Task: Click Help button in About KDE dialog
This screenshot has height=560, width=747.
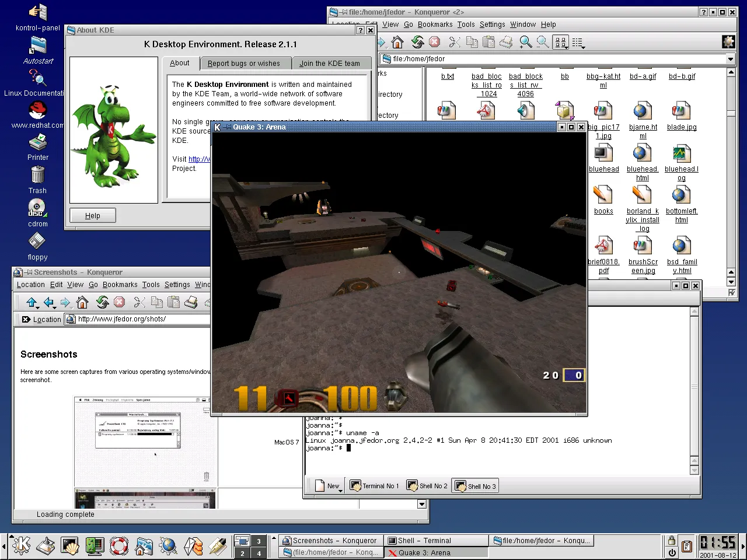Action: point(93,216)
